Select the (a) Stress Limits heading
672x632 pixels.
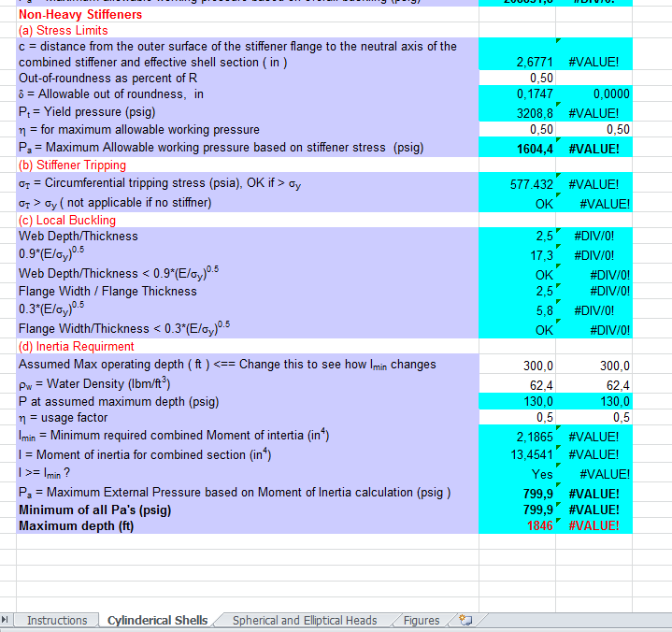63,31
